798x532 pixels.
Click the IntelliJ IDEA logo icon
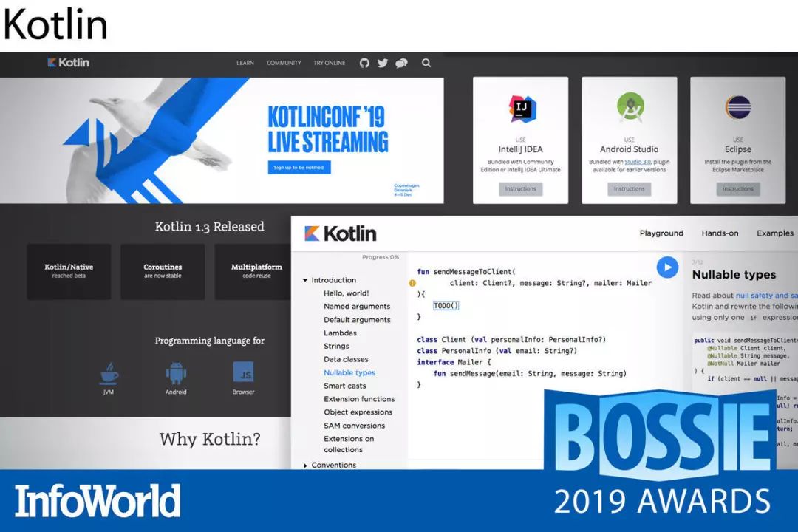coord(521,109)
